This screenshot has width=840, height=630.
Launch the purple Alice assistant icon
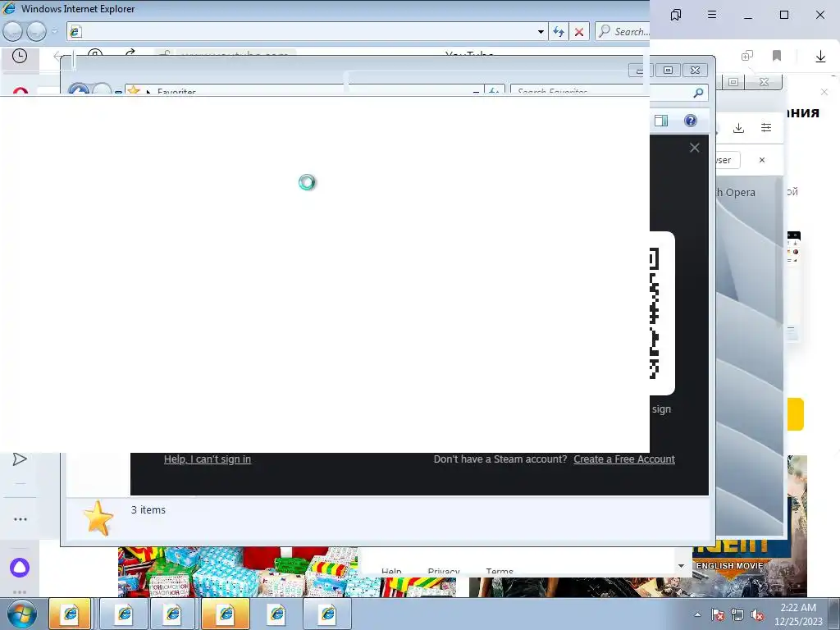pos(20,568)
